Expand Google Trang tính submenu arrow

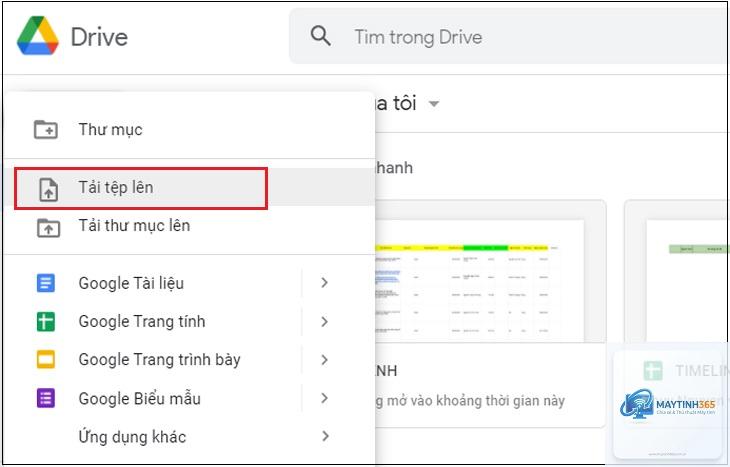(324, 321)
